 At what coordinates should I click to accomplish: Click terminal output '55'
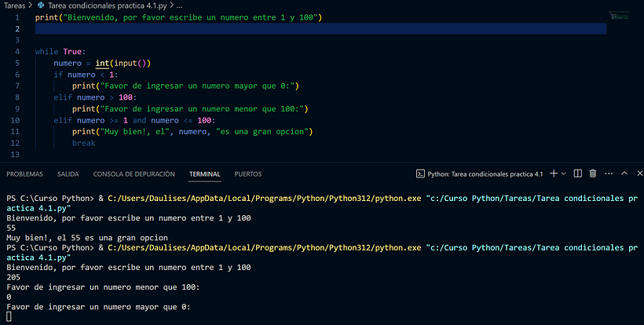pyautogui.click(x=11, y=228)
